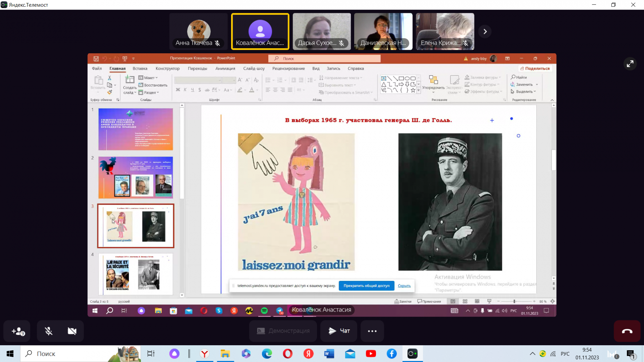End the call with red hang-up button

pos(627,331)
